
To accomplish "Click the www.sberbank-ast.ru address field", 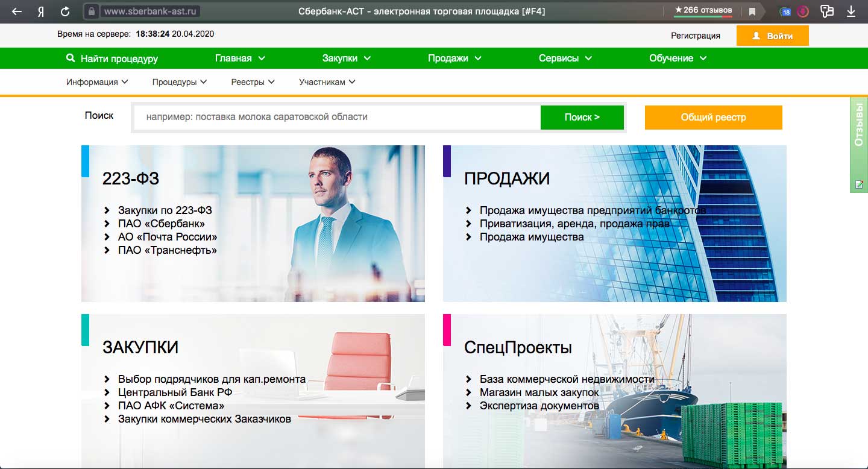I will [x=151, y=11].
